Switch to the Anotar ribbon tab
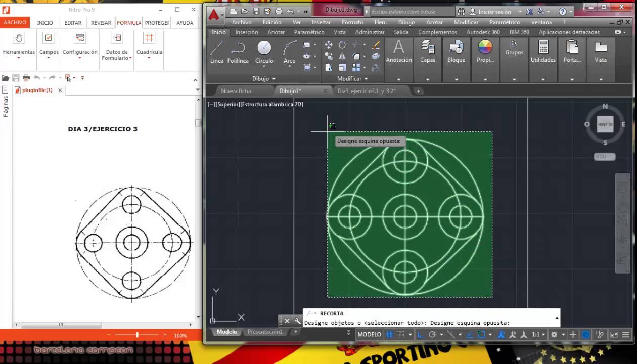 click(276, 32)
